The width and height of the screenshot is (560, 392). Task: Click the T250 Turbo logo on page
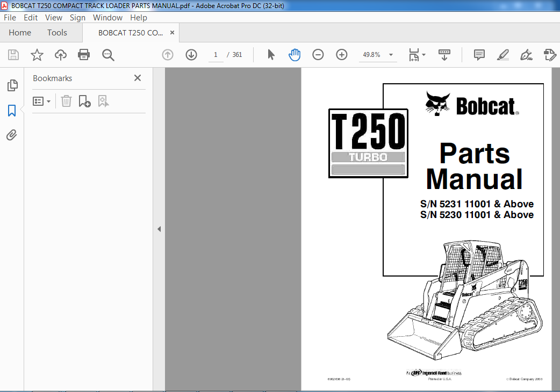pyautogui.click(x=368, y=143)
